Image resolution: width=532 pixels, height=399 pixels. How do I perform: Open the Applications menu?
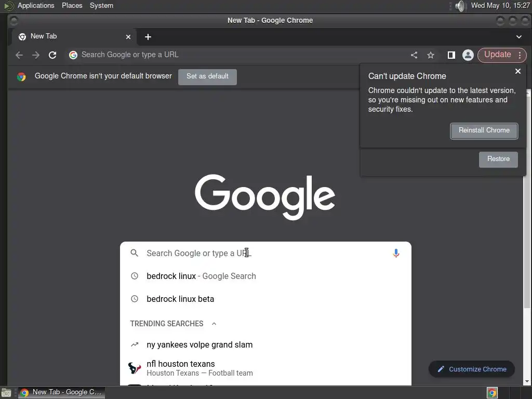coord(36,5)
